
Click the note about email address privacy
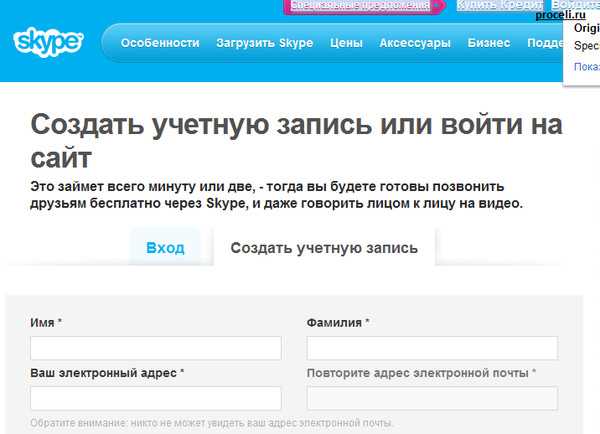(212, 423)
